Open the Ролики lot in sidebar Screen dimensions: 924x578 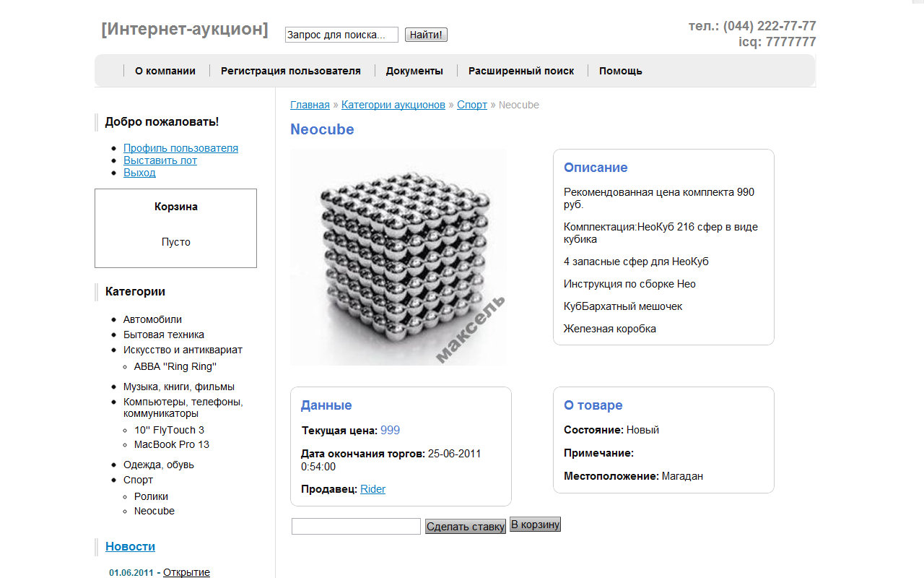[x=151, y=496]
